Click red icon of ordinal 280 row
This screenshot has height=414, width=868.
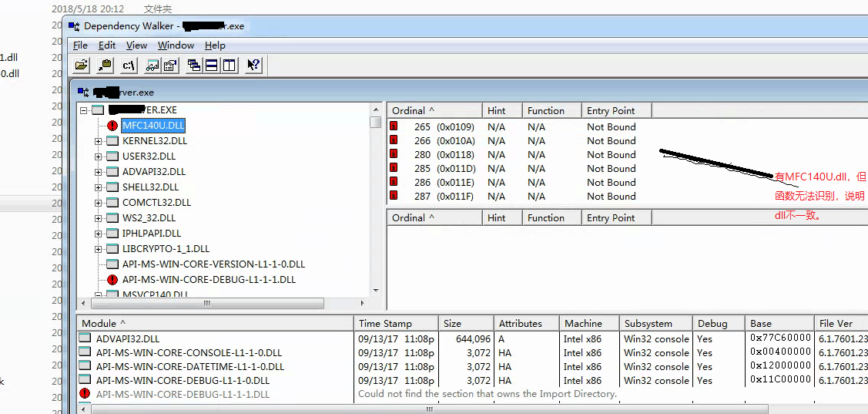[394, 154]
